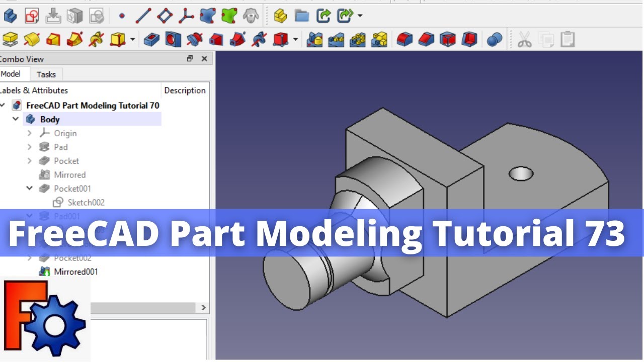The image size is (644, 362).
Task: Create a datum point
Action: [x=122, y=16]
